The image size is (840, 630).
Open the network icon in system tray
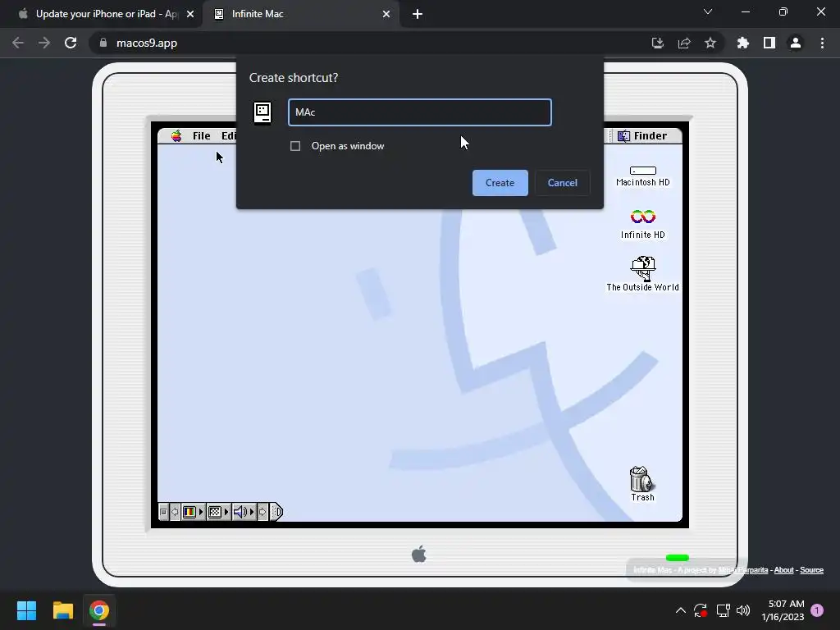click(724, 610)
